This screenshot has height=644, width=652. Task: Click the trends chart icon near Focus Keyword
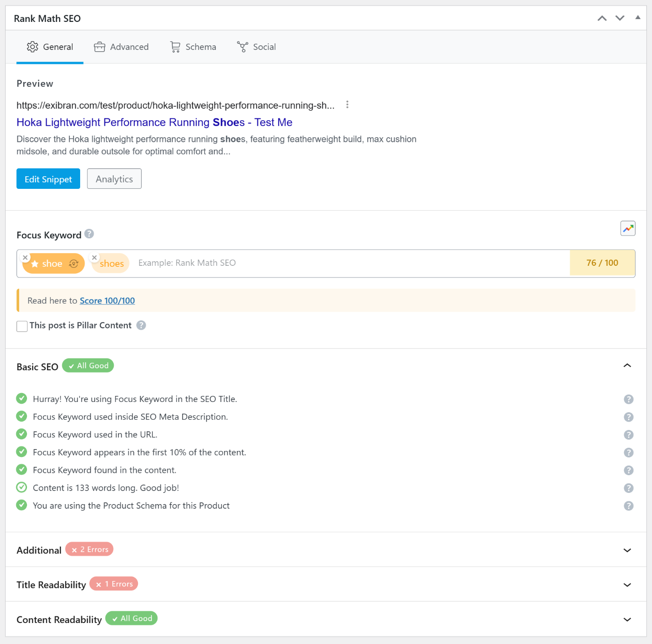[628, 228]
